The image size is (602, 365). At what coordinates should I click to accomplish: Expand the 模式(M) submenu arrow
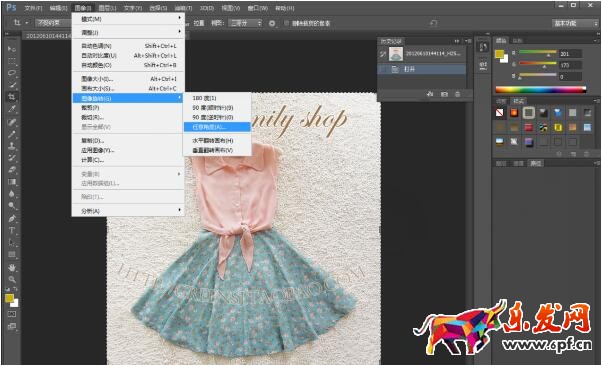pyautogui.click(x=179, y=18)
